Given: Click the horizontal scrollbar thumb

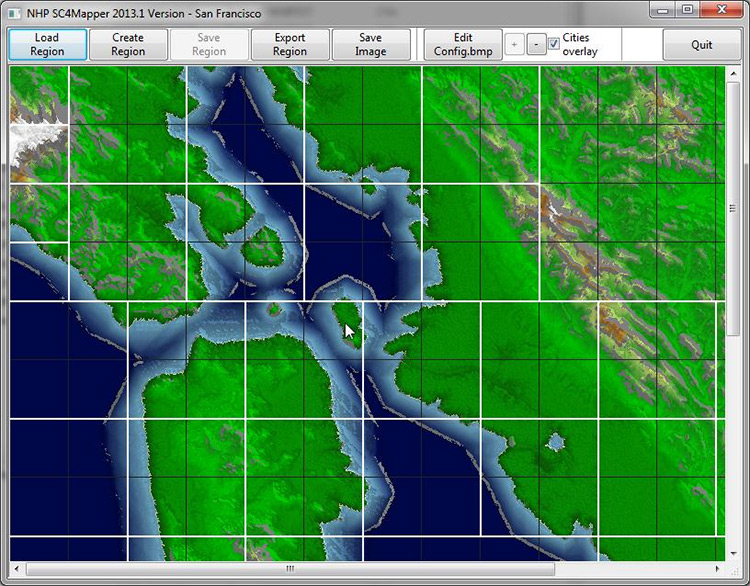Looking at the screenshot, I should click(290, 569).
